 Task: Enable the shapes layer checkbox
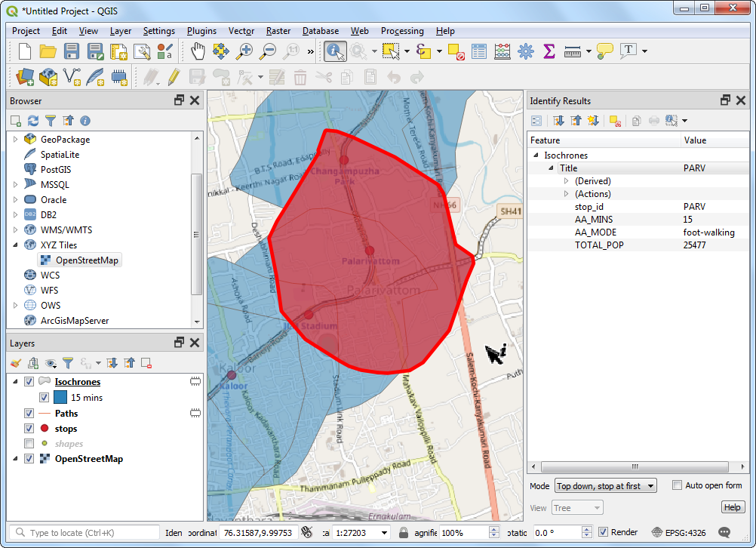pyautogui.click(x=29, y=444)
